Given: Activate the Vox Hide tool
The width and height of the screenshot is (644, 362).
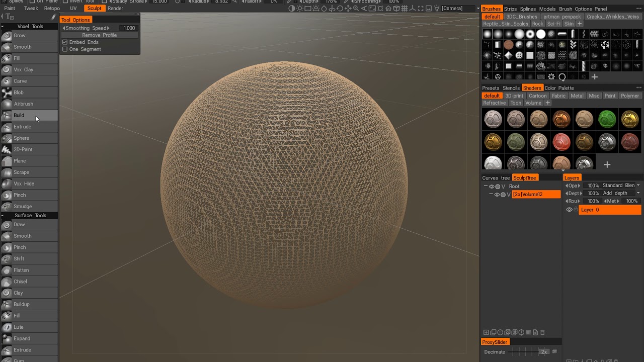Looking at the screenshot, I should pos(29,184).
